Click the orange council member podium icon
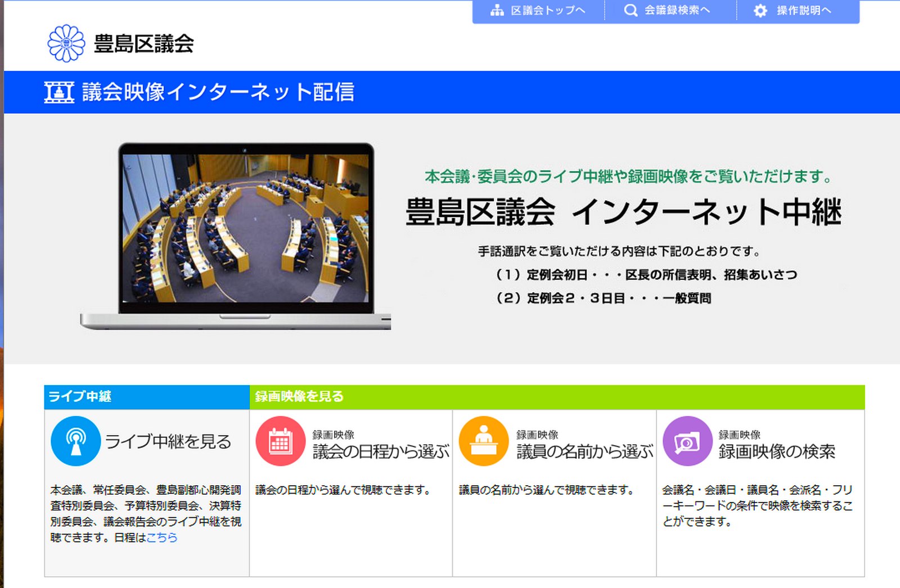Screen dimensions: 900x588 (x=484, y=441)
